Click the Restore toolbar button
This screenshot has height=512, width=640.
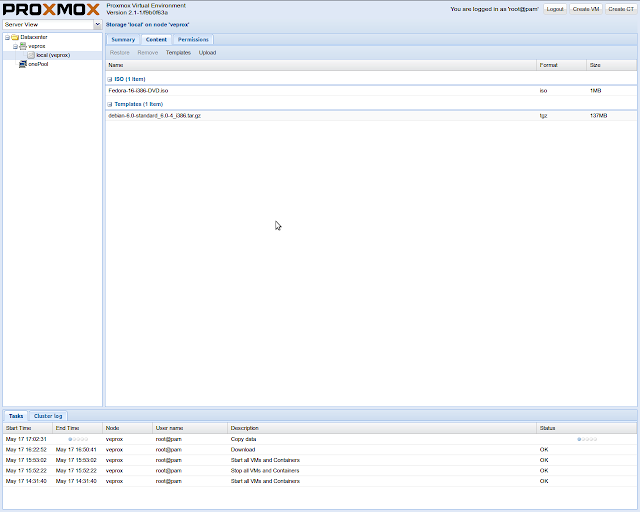(x=120, y=53)
